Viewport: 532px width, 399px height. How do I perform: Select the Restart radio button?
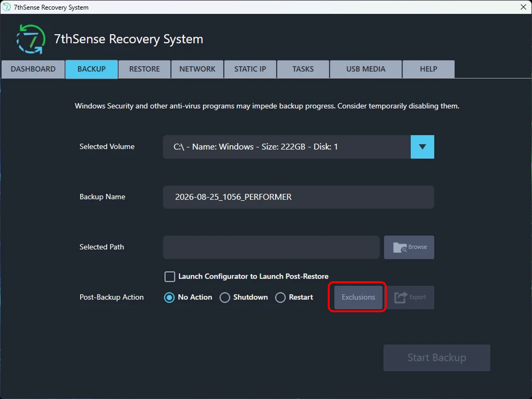pos(280,297)
